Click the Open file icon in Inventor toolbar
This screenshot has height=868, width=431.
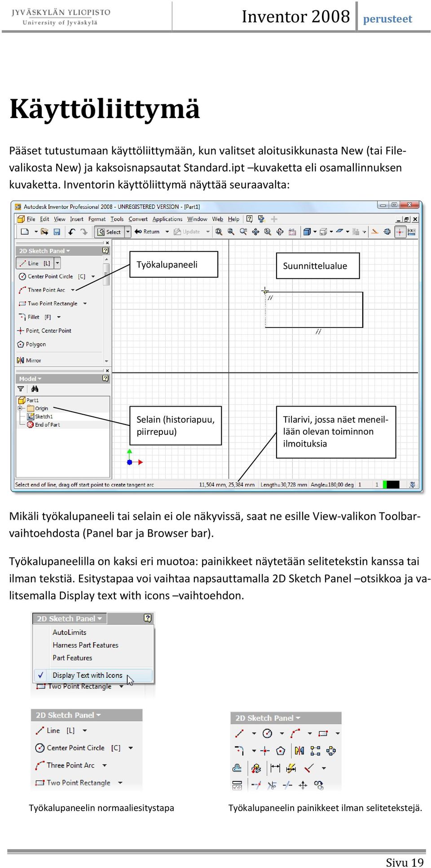click(44, 232)
